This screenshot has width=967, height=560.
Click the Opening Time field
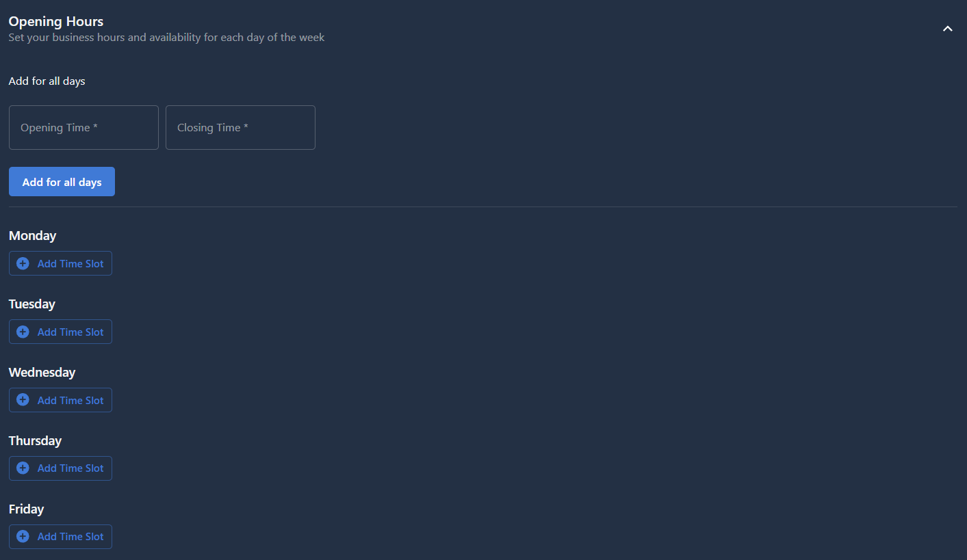click(83, 127)
